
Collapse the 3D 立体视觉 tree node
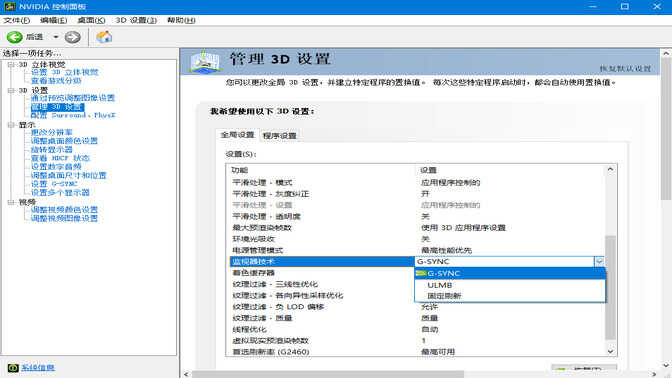[11, 64]
